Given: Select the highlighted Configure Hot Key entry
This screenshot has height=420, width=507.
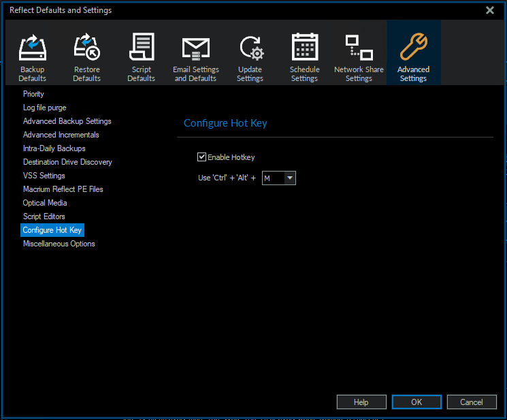Looking at the screenshot, I should coord(52,230).
